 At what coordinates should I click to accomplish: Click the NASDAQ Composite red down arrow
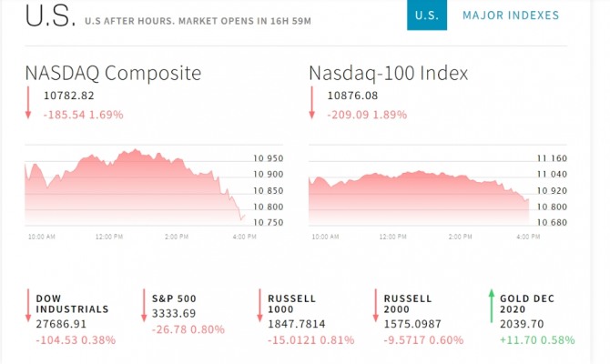(28, 103)
